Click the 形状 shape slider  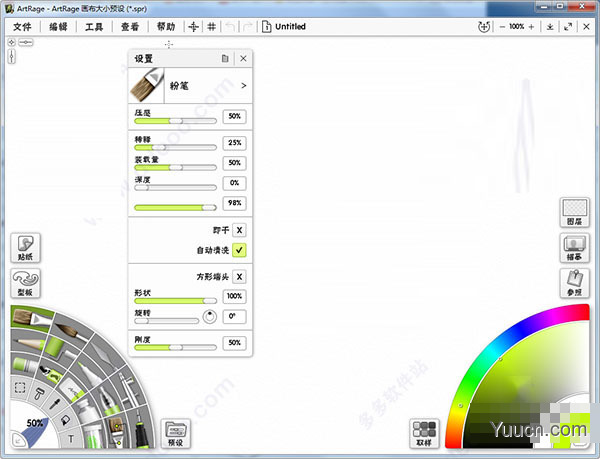point(176,301)
